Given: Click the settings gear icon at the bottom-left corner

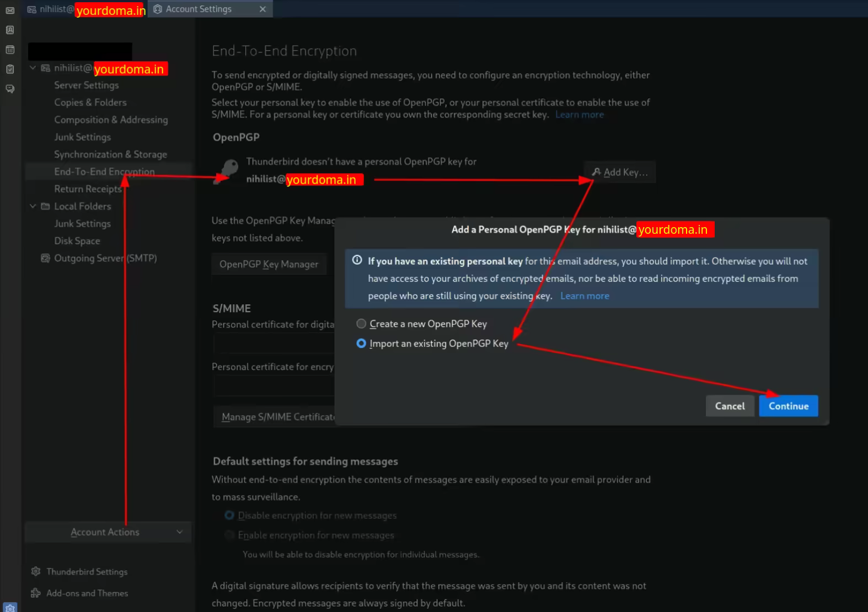Looking at the screenshot, I should [x=10, y=607].
